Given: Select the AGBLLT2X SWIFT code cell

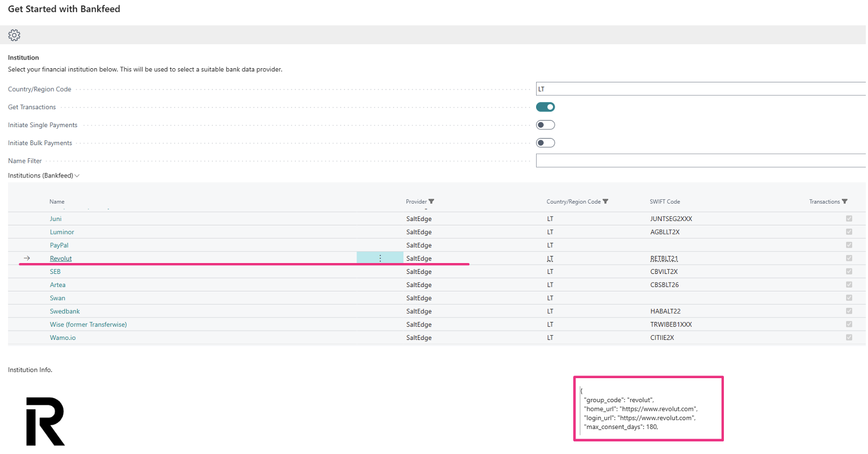Looking at the screenshot, I should pyautogui.click(x=665, y=232).
